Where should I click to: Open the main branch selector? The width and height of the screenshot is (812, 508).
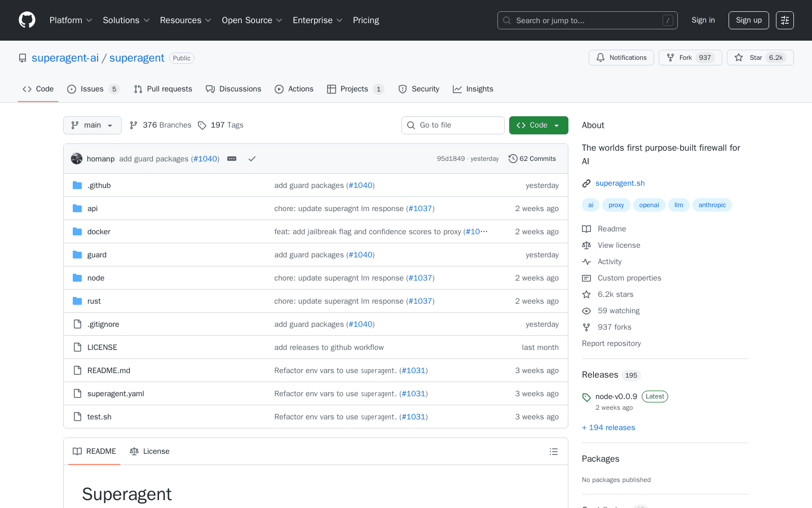[x=92, y=125]
